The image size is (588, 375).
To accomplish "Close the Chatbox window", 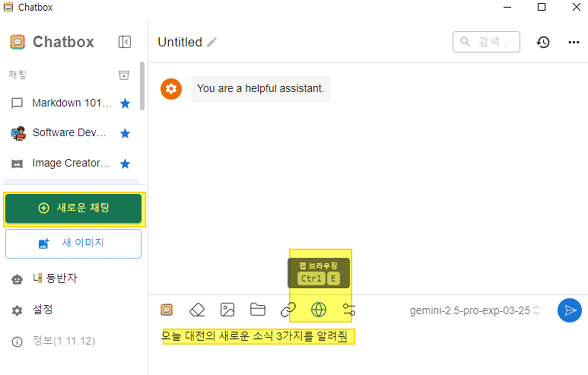I will 576,7.
